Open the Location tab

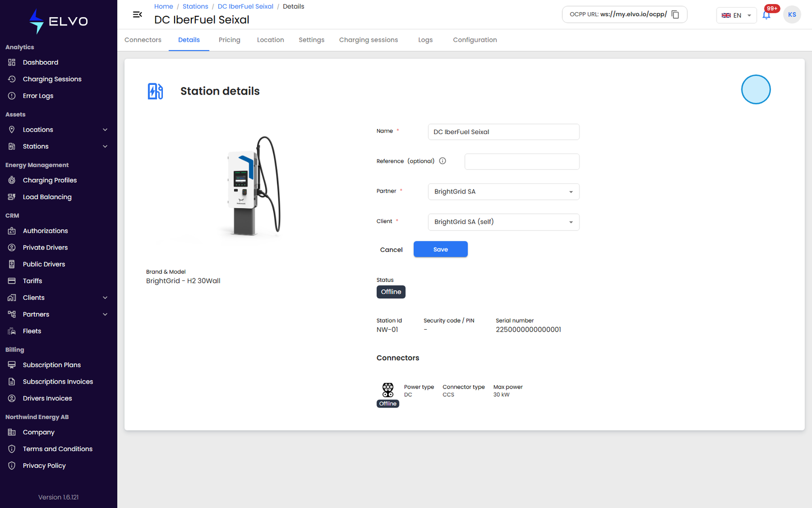tap(270, 40)
